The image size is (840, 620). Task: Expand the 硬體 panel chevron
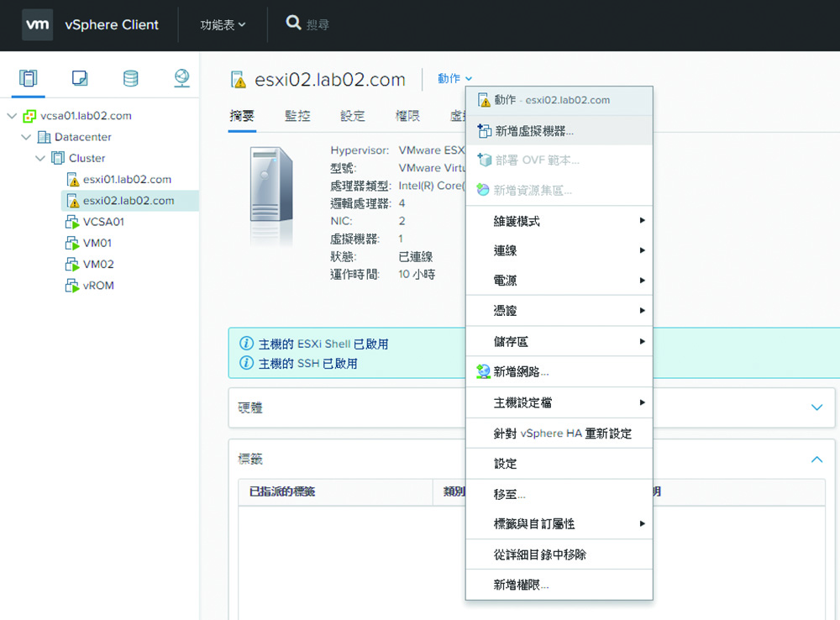(x=816, y=407)
